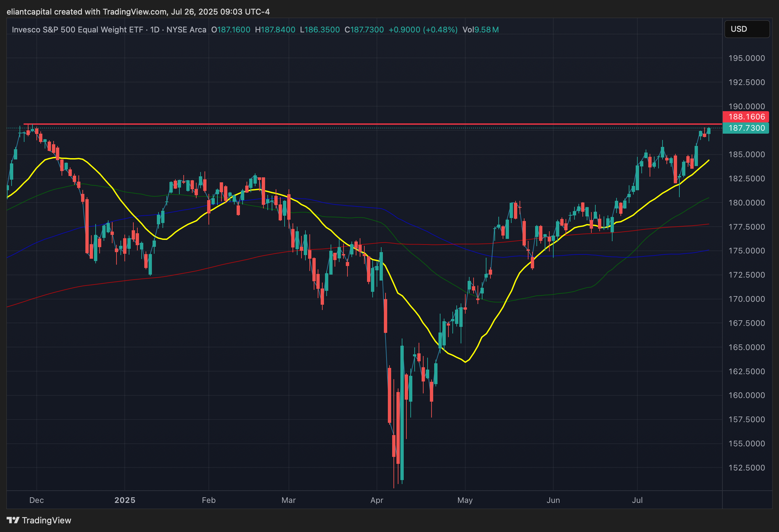Click the +0.9000 (+0.48%) change value
Viewport: 779px width, 532px height.
[423, 30]
